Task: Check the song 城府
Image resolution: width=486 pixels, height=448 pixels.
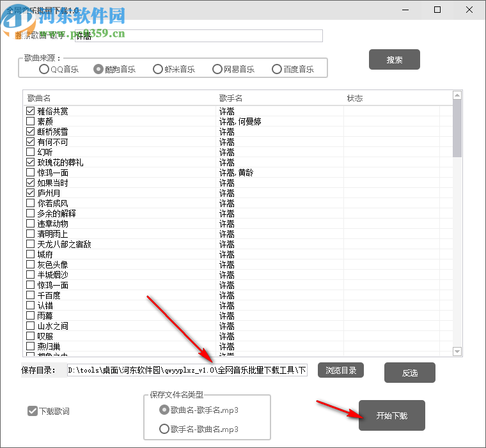Action: coord(31,254)
